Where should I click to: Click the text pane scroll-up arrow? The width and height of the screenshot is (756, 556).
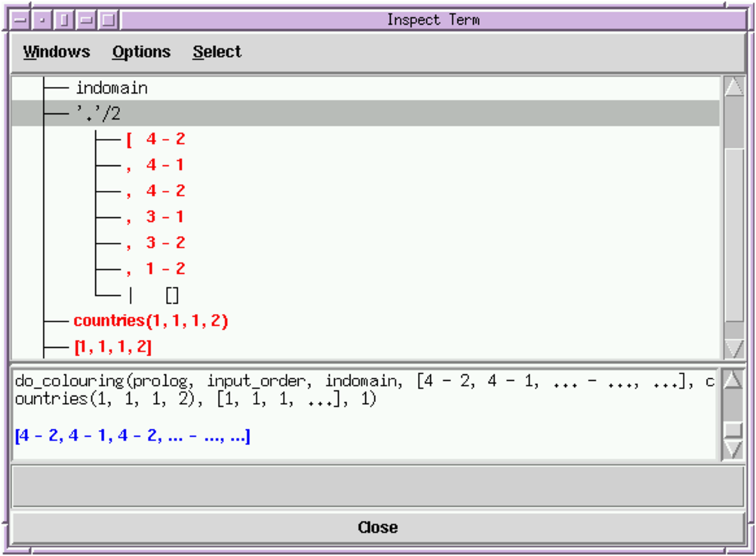pos(733,379)
